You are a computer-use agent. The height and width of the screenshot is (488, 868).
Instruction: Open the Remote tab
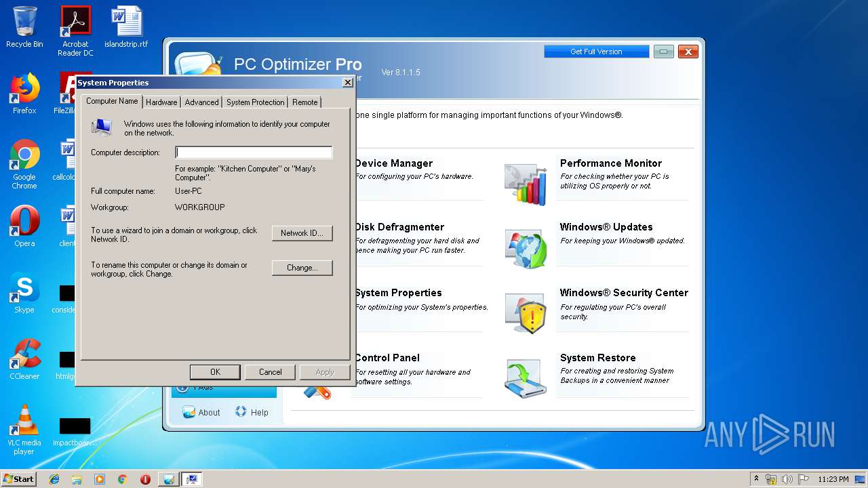click(x=304, y=102)
